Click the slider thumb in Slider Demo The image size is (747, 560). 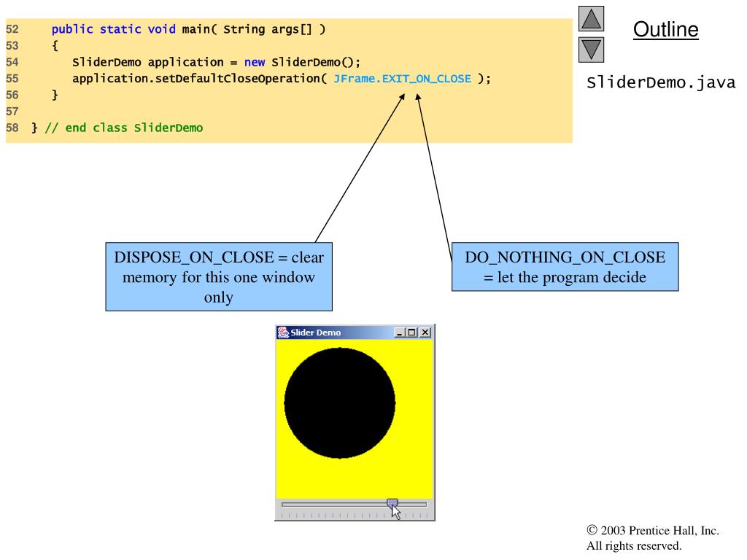[392, 503]
